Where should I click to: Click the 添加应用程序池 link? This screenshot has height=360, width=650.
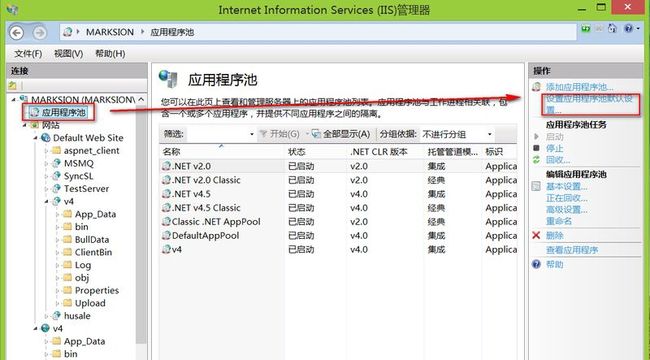click(x=580, y=87)
